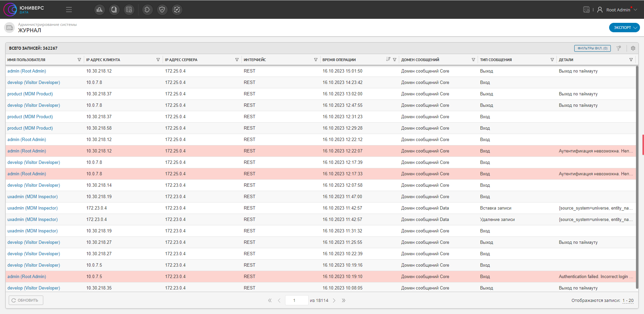Open the shield security section icon
This screenshot has height=314, width=644.
tap(162, 10)
